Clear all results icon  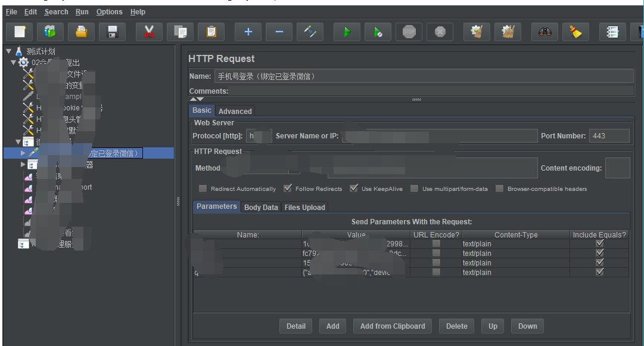(x=508, y=32)
